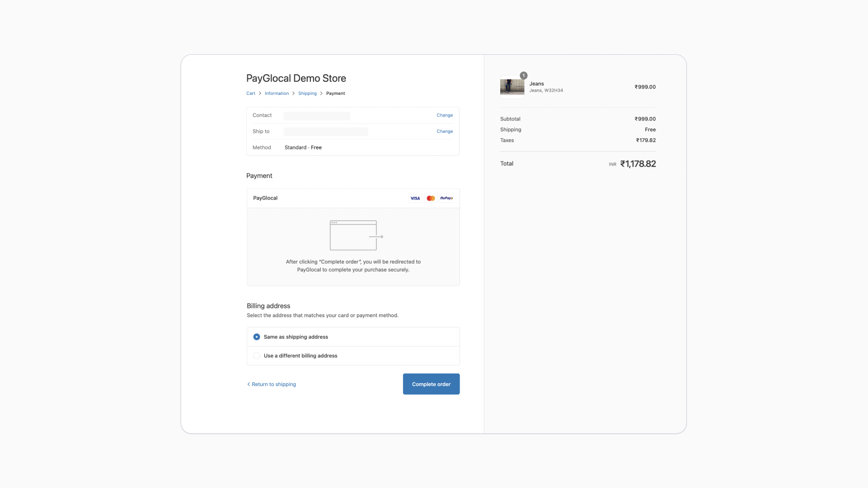Viewport: 868px width, 488px height.
Task: Click the PayGlocal payment method row
Action: (x=353, y=198)
